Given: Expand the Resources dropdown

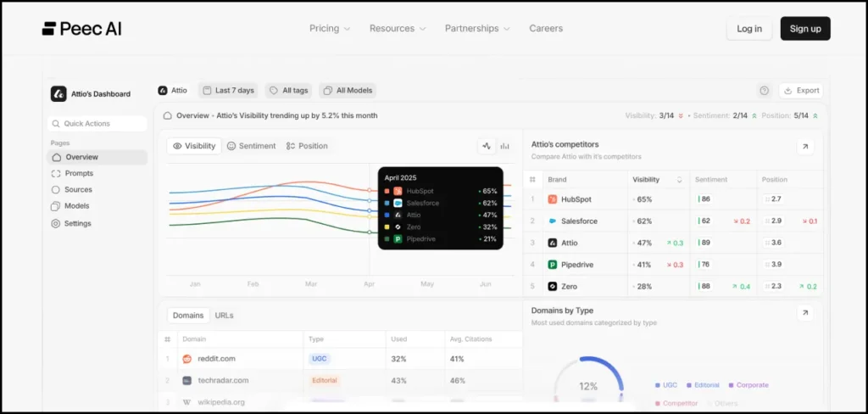Looking at the screenshot, I should pos(398,28).
